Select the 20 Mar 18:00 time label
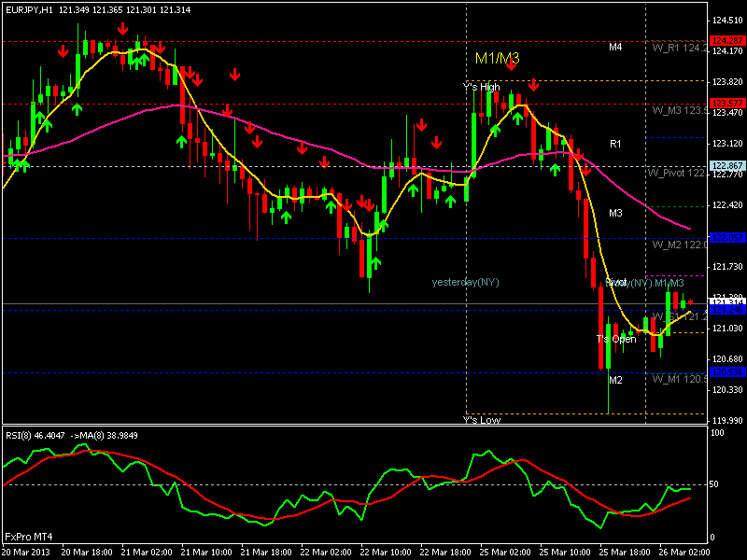 (x=87, y=552)
